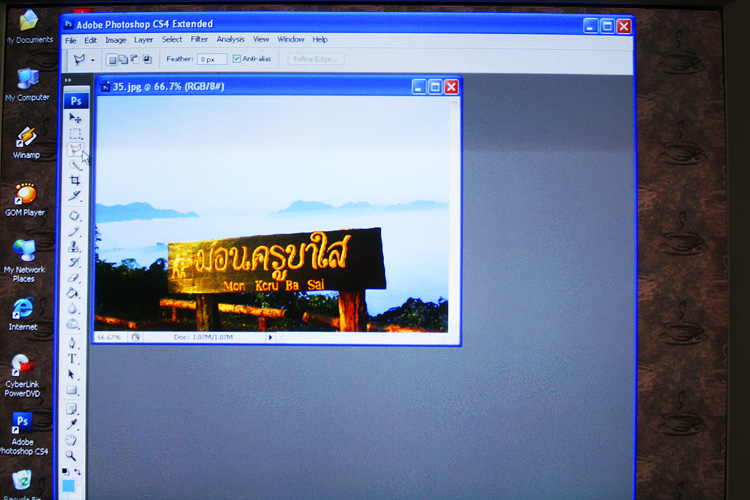Launch Winamp from desktop
This screenshot has height=500, width=750.
(26, 143)
